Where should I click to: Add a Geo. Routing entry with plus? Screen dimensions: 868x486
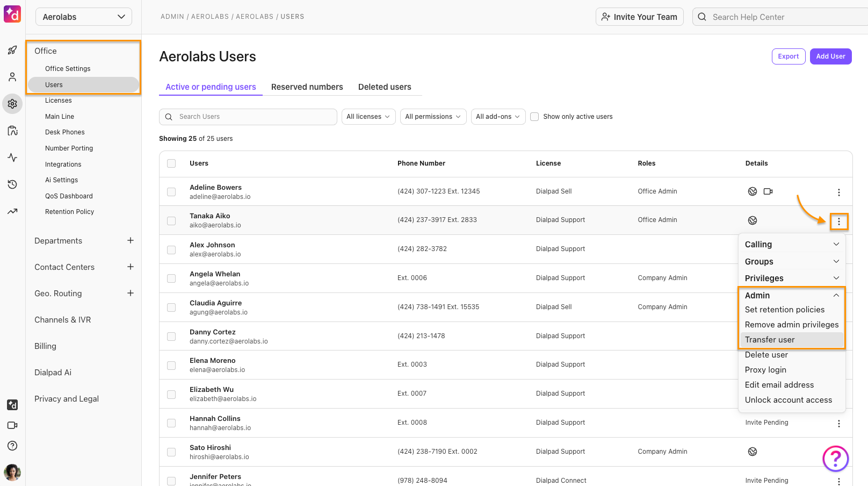(x=131, y=293)
